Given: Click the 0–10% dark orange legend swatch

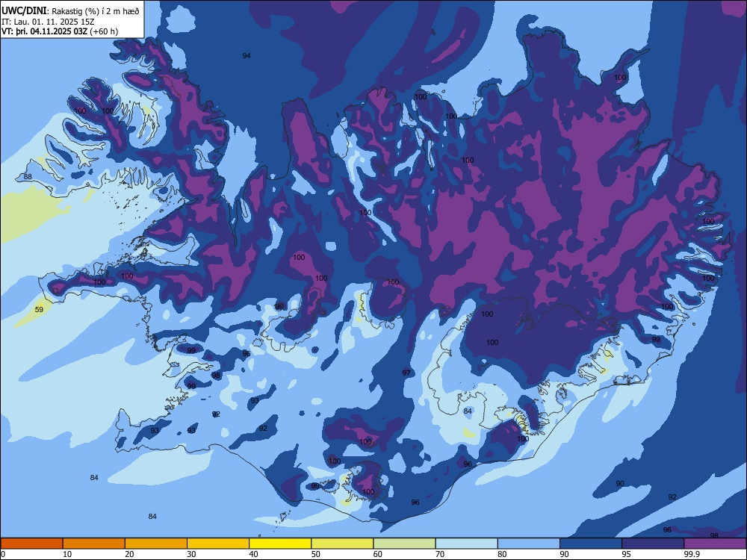Looking at the screenshot, I should tap(31, 544).
